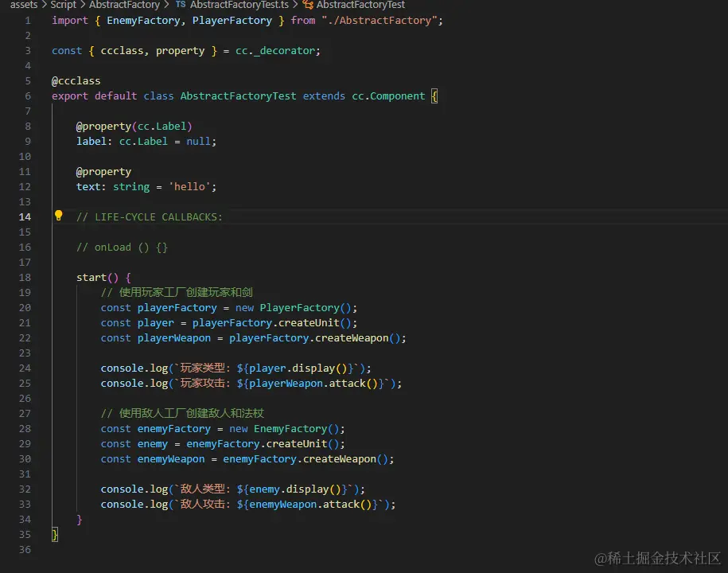Click line number 18 in gutter
Image resolution: width=728 pixels, height=573 pixels.
[x=25, y=277]
